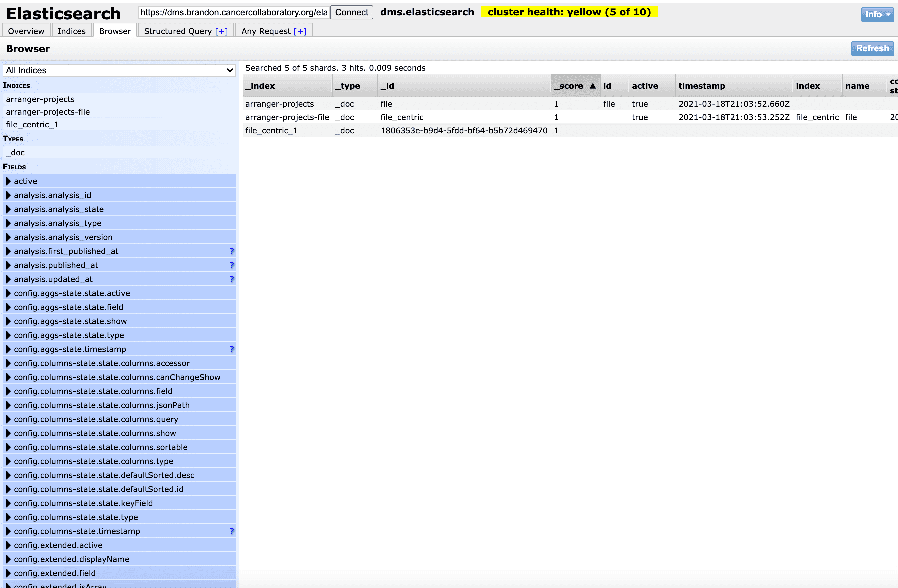The width and height of the screenshot is (898, 588).
Task: Expand config.columns-state.state.defaultSorted.desc field
Action: [x=8, y=475]
